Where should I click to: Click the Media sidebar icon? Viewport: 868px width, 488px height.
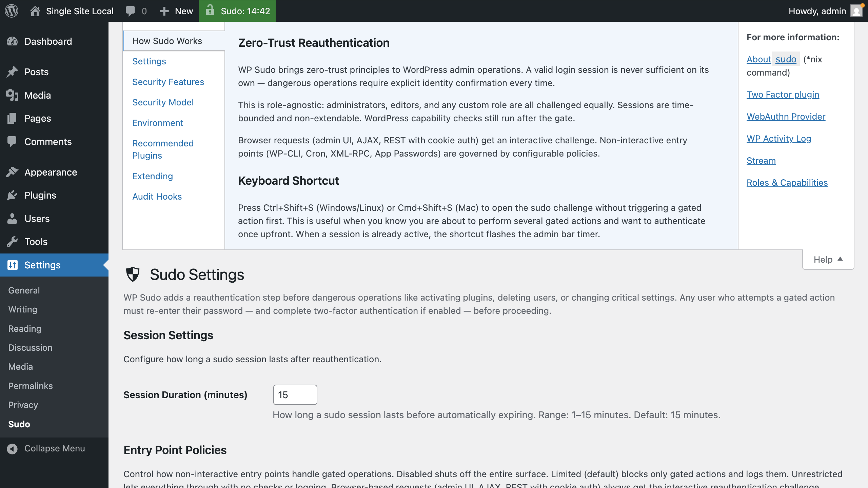click(x=12, y=95)
